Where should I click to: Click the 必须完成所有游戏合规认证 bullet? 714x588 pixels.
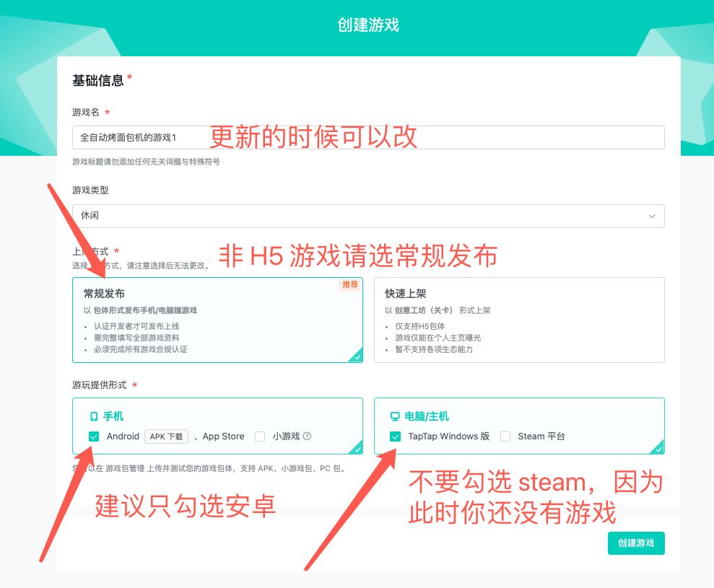pos(141,349)
